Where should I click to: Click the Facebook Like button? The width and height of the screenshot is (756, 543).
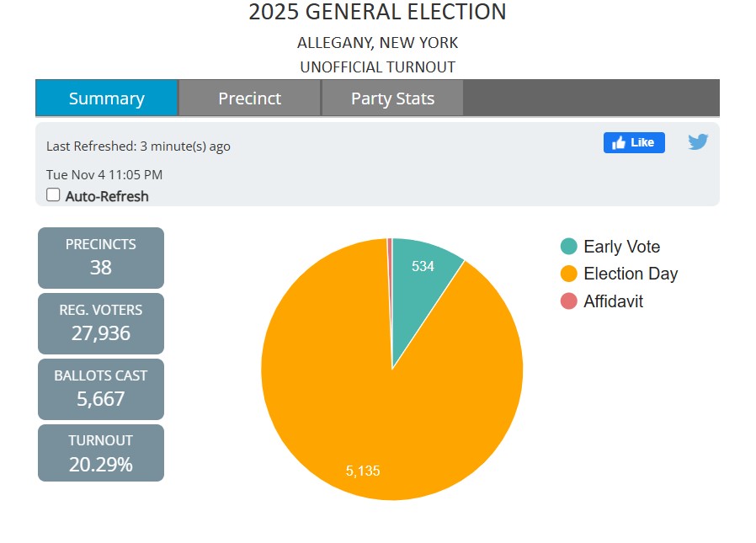pyautogui.click(x=634, y=142)
